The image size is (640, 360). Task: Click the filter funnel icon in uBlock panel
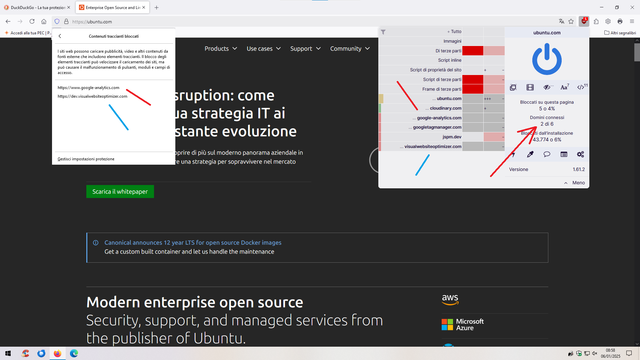click(x=383, y=32)
